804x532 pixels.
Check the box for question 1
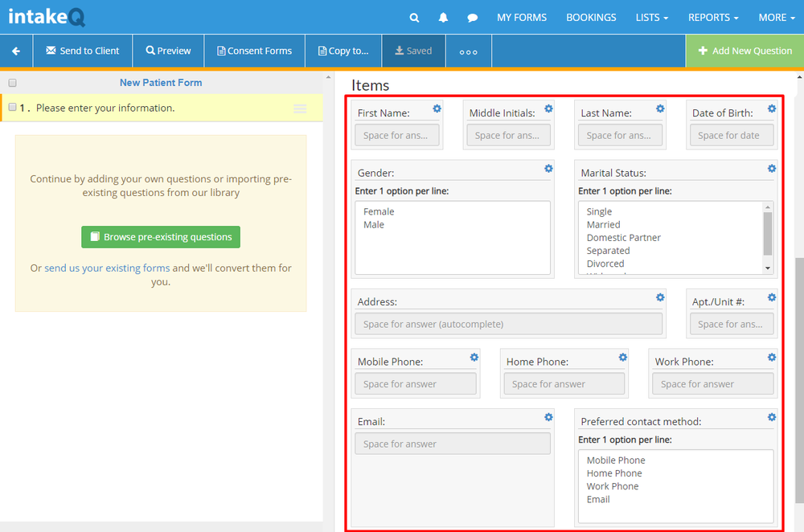[12, 107]
